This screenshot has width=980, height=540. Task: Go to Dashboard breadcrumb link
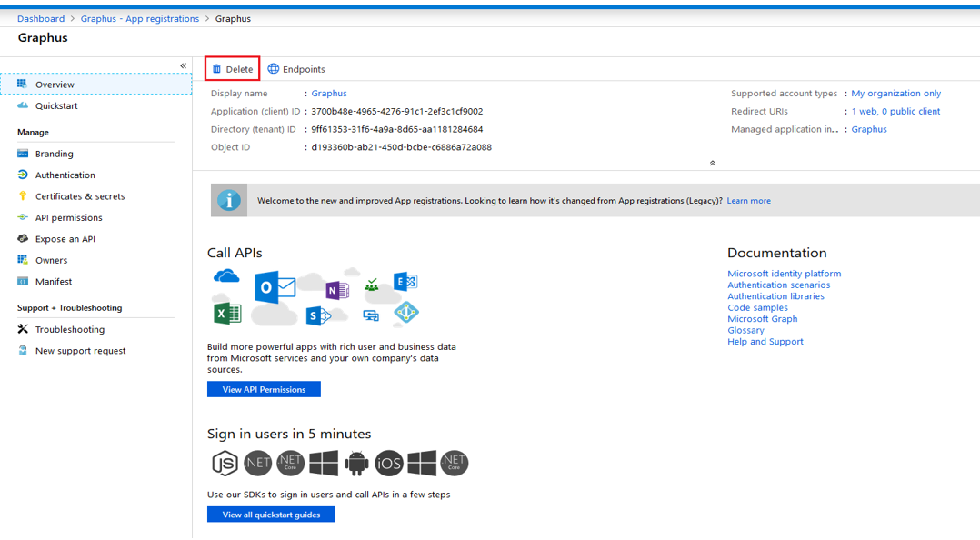click(41, 19)
